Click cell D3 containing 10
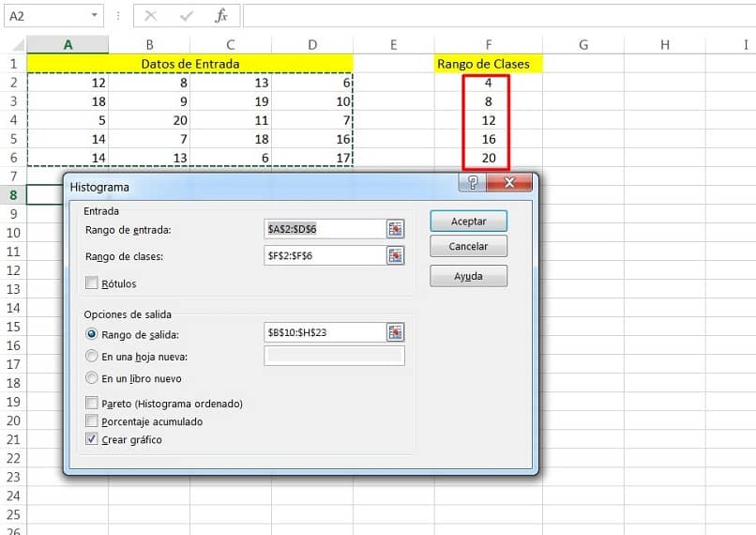 click(x=312, y=101)
